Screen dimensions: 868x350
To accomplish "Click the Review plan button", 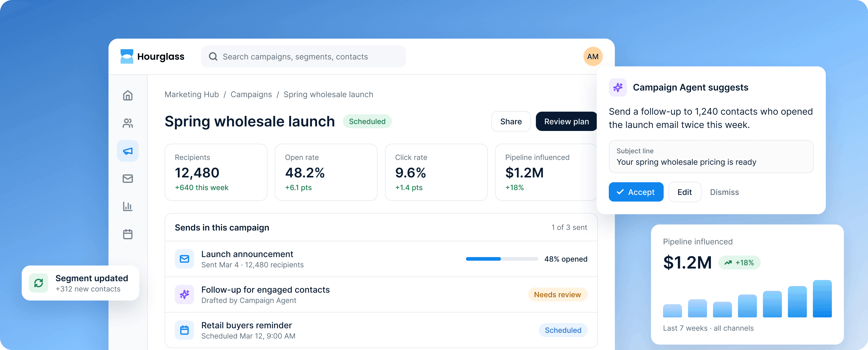I will (566, 121).
